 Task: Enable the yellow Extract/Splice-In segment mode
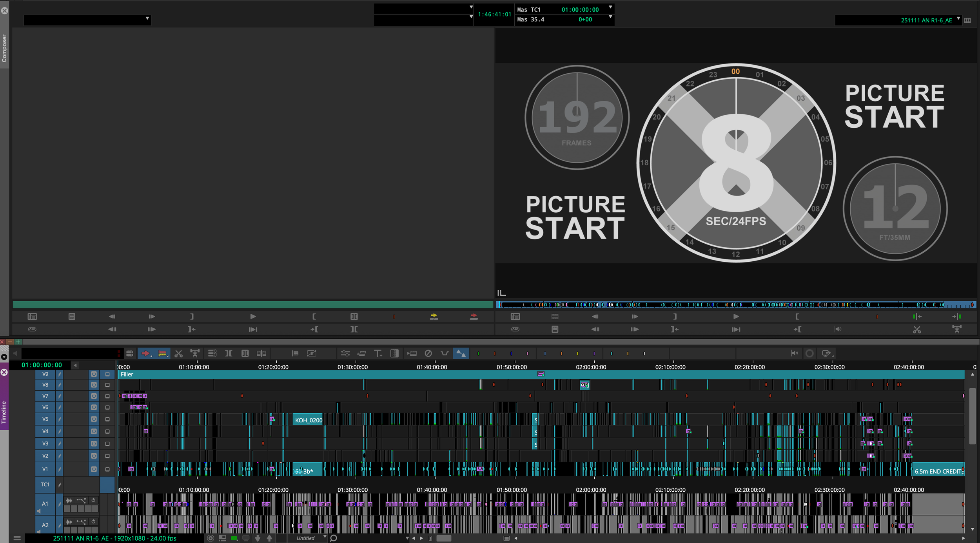[x=162, y=353]
